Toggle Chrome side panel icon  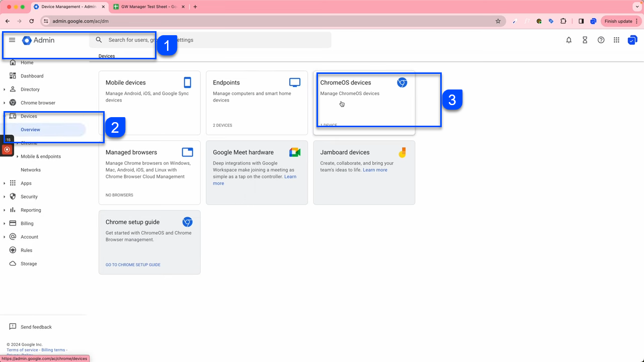(581, 21)
